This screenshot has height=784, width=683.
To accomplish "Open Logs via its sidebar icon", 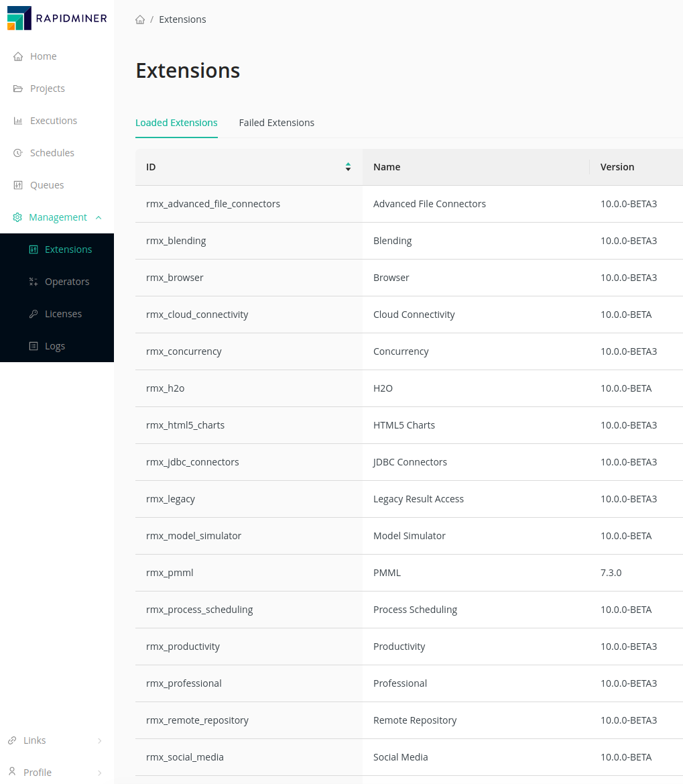I will click(33, 345).
